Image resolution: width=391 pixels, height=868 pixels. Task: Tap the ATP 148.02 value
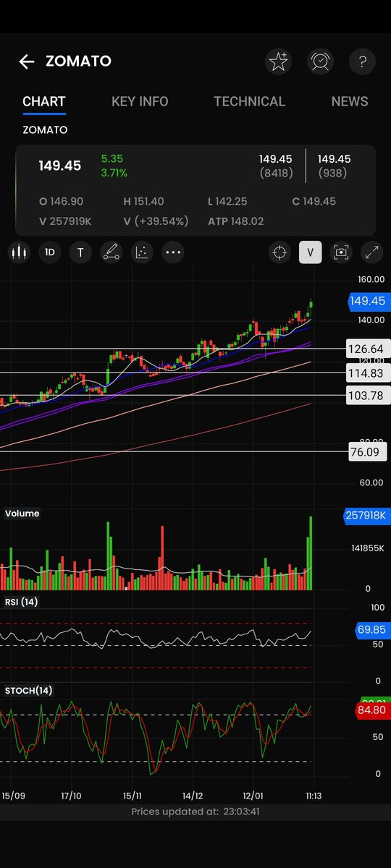[x=235, y=221]
